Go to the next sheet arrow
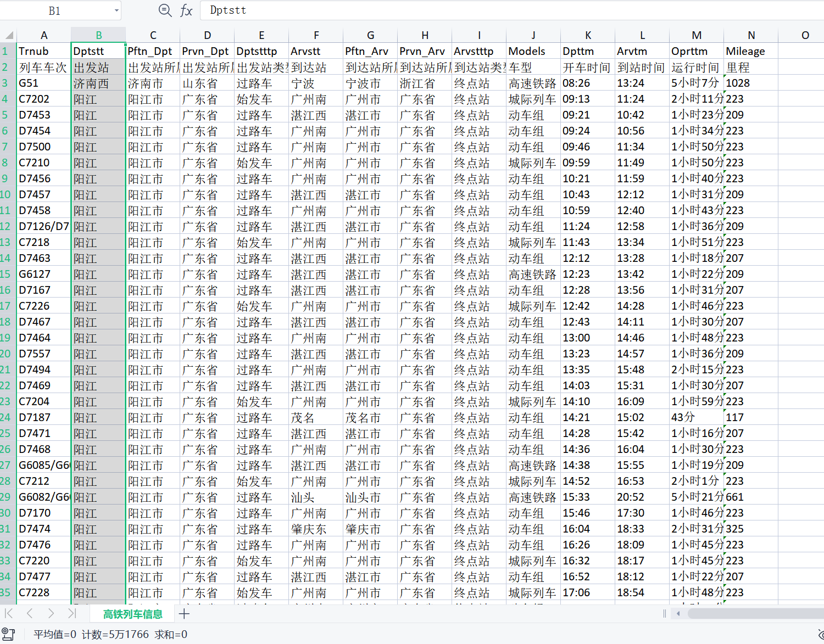Viewport: 824px width, 644px height. tap(51, 613)
